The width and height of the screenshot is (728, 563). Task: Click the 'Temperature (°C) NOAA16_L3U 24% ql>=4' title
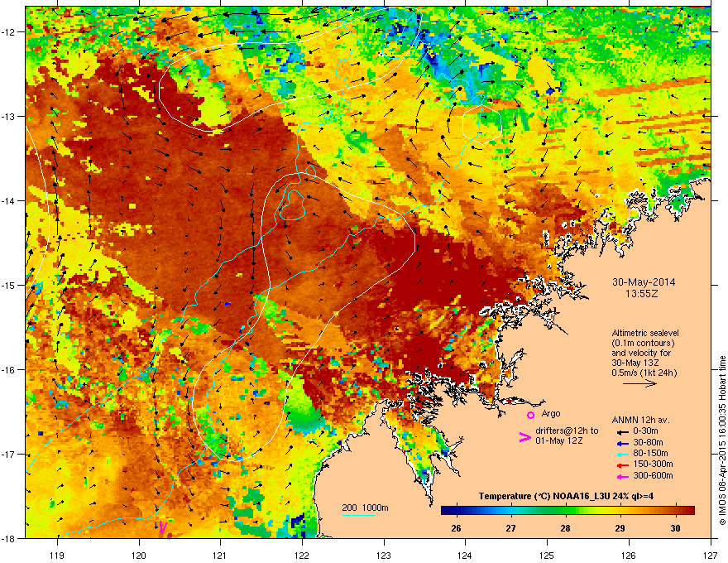(566, 496)
